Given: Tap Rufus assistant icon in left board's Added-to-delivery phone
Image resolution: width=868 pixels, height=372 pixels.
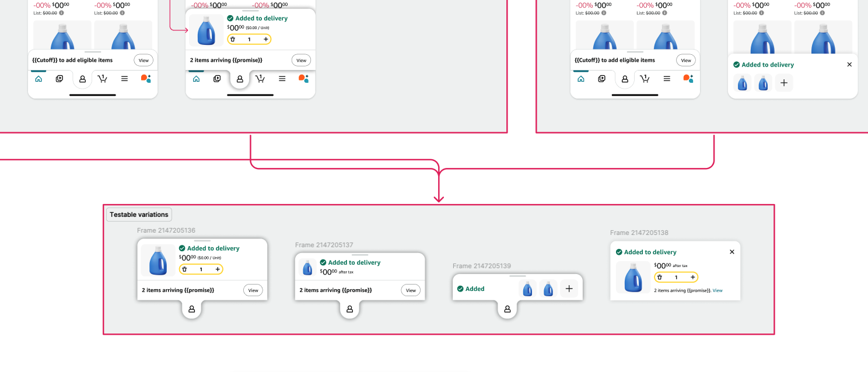Looking at the screenshot, I should (x=303, y=78).
